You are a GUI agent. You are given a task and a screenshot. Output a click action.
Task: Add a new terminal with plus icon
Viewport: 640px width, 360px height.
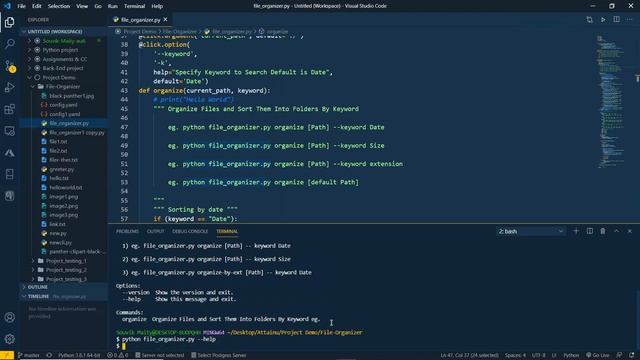[x=576, y=231]
